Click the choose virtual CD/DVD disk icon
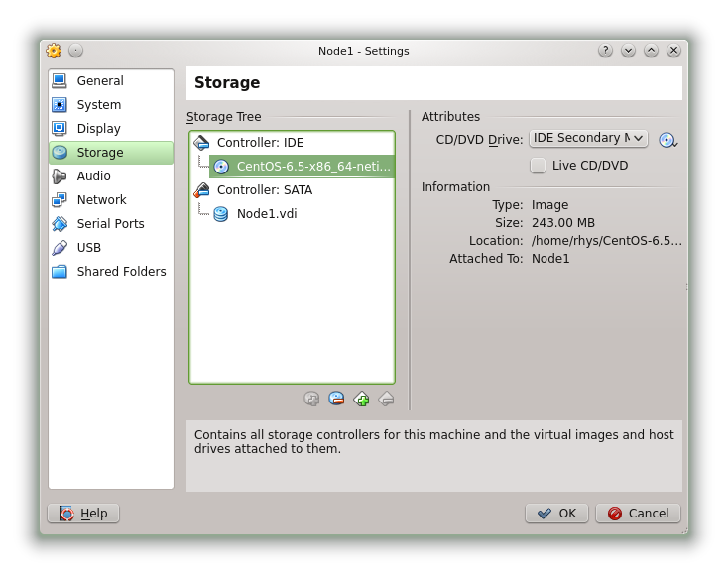 [668, 140]
